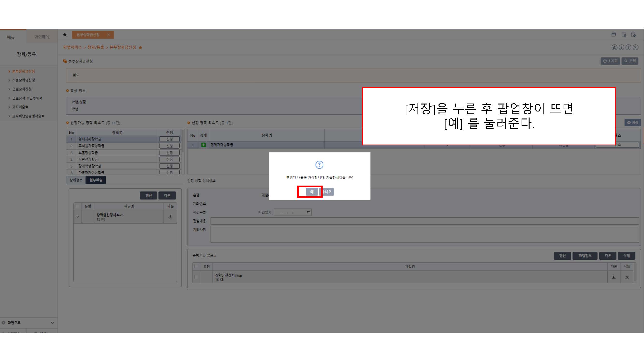Click 신청 for 장애학생장학금
The width and height of the screenshot is (644, 362).
tap(170, 166)
